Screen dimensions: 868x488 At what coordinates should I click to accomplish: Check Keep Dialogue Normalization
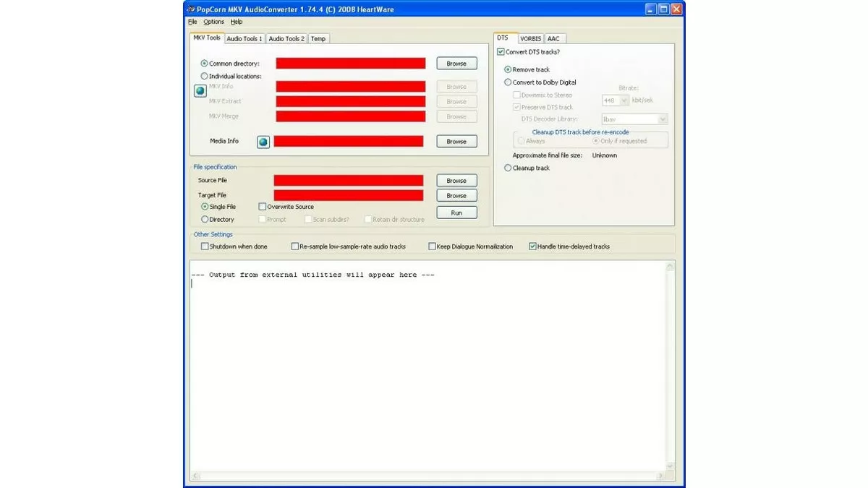[431, 246]
